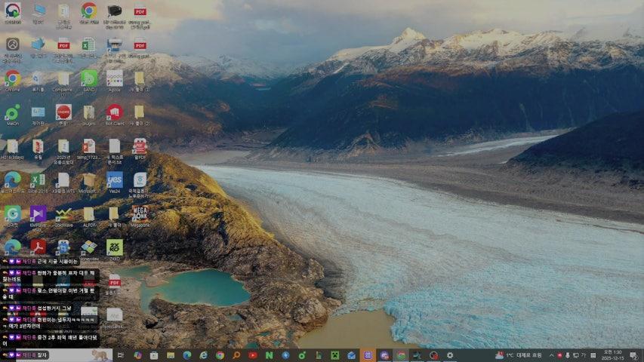Viewport: 644px width, 362px height.
Task: Open the MelOn music app shortcut
Action: [13, 112]
